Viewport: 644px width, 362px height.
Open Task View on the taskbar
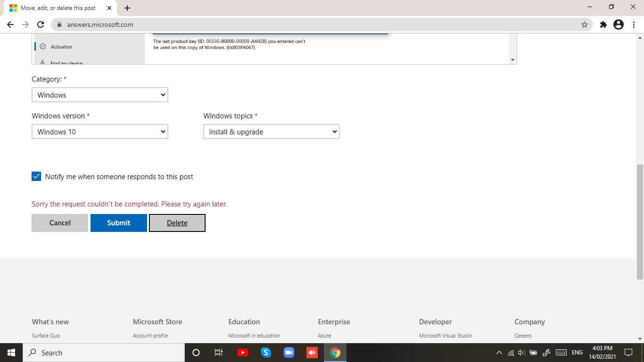pos(219,353)
